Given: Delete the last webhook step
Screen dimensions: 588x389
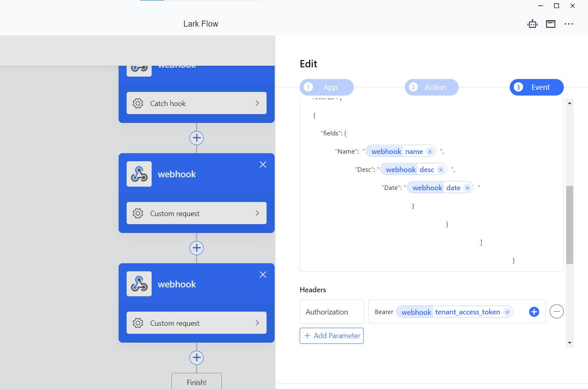Looking at the screenshot, I should click(263, 275).
